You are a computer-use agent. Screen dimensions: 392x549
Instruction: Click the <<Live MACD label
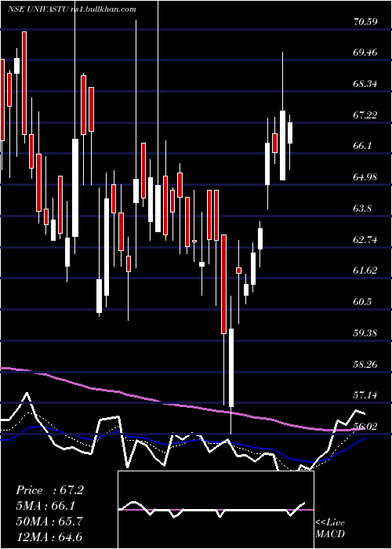[330, 529]
